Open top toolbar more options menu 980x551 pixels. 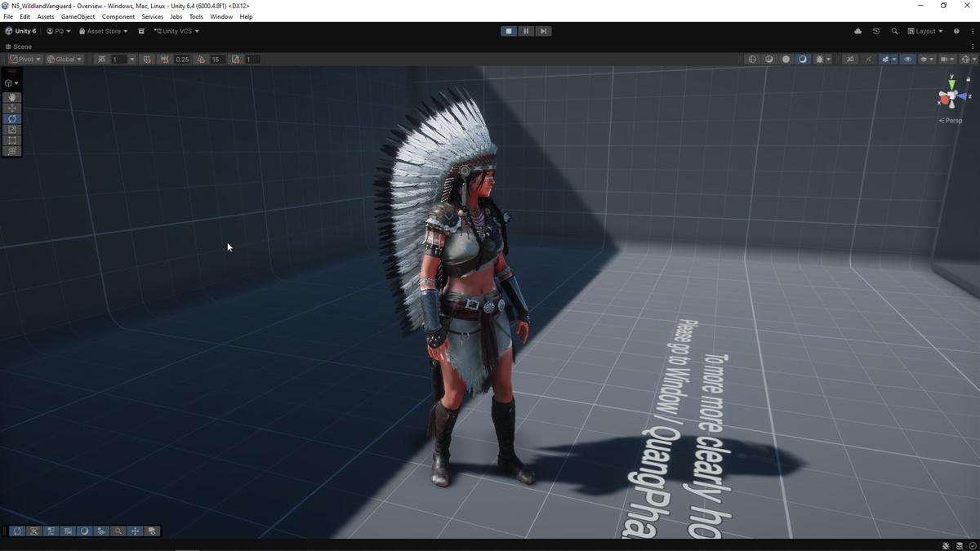[x=973, y=31]
